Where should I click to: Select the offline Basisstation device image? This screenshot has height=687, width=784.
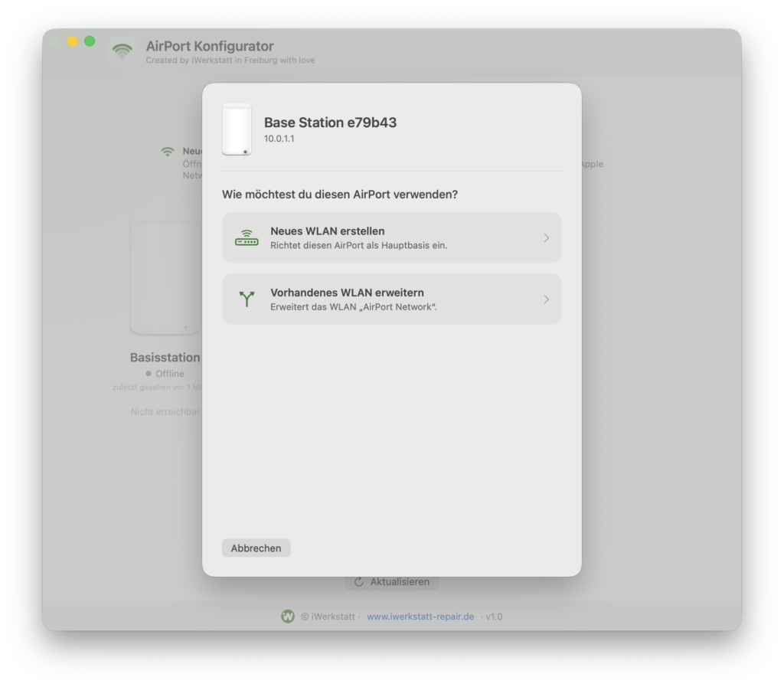point(165,273)
